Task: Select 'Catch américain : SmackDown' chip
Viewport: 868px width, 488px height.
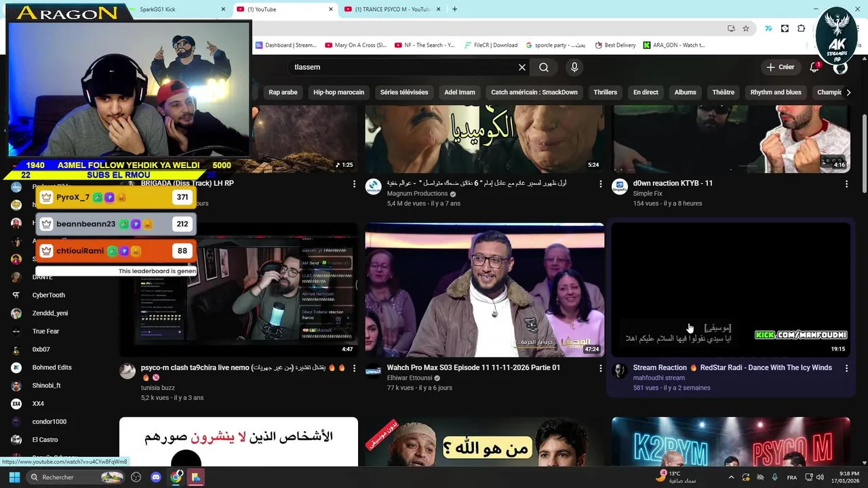Action: point(534,92)
